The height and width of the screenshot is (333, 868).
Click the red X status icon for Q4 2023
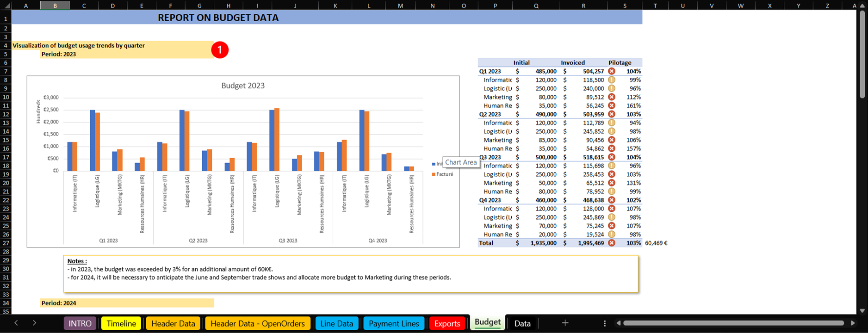click(x=612, y=200)
